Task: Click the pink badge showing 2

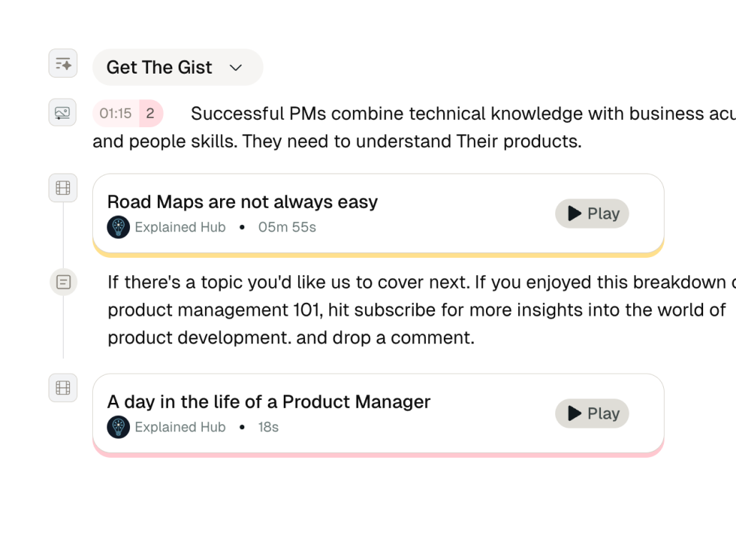Action: (x=150, y=114)
